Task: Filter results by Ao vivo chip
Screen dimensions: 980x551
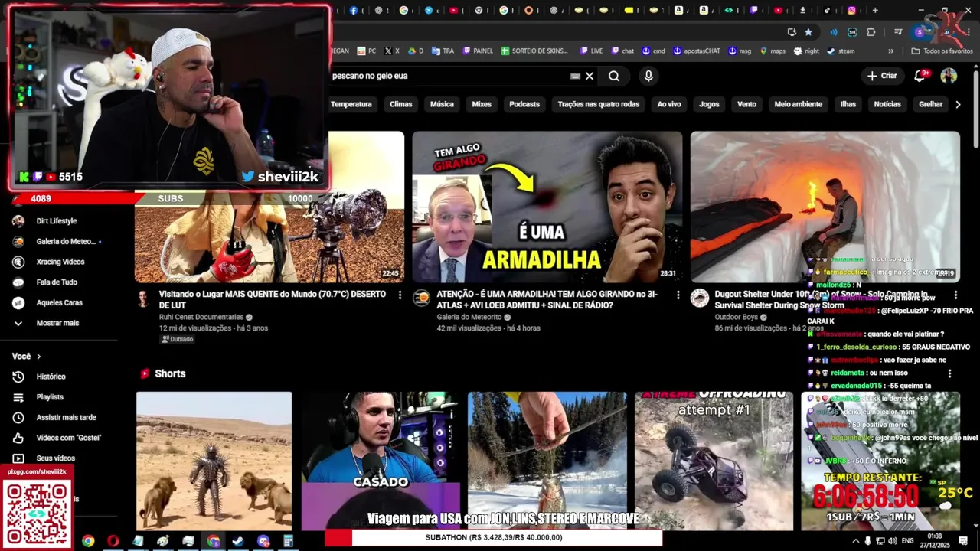Action: (x=669, y=104)
